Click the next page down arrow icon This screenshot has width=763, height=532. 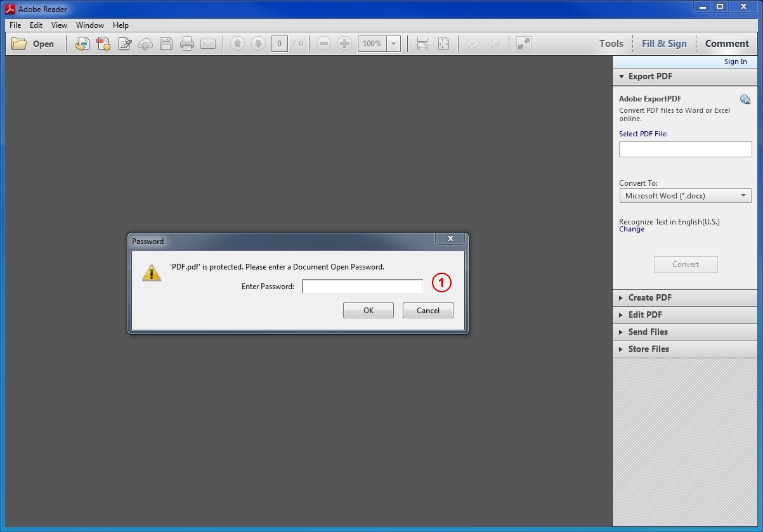(258, 44)
